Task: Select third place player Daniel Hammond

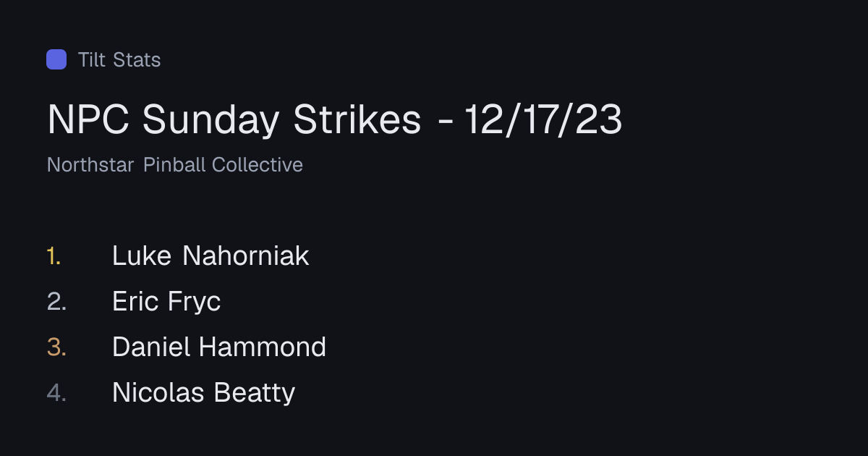Action: point(219,347)
